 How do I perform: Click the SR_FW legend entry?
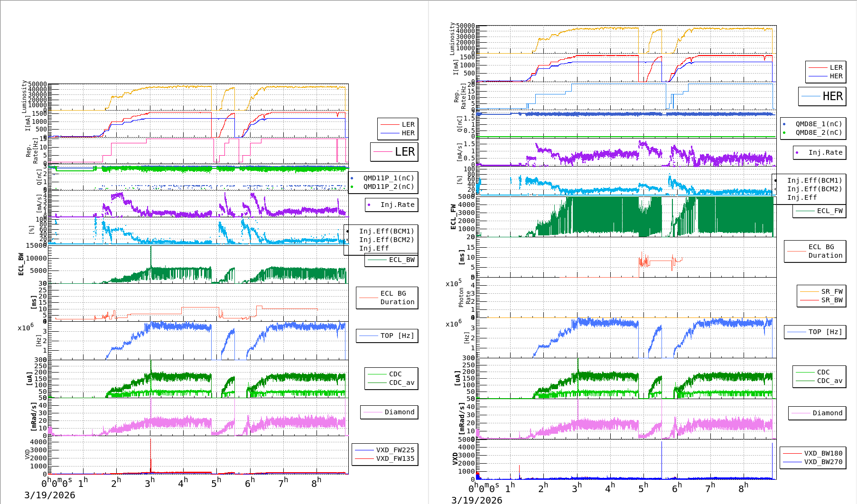(831, 291)
